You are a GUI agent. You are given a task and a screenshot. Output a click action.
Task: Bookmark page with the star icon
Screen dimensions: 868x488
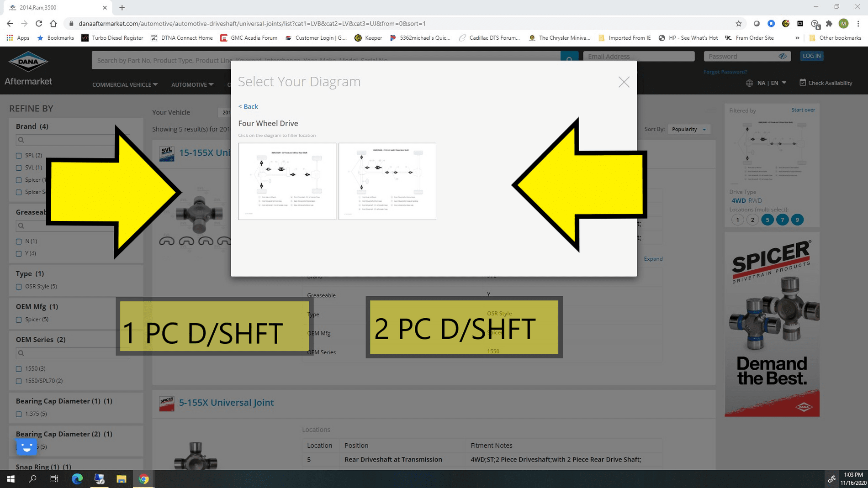(739, 23)
